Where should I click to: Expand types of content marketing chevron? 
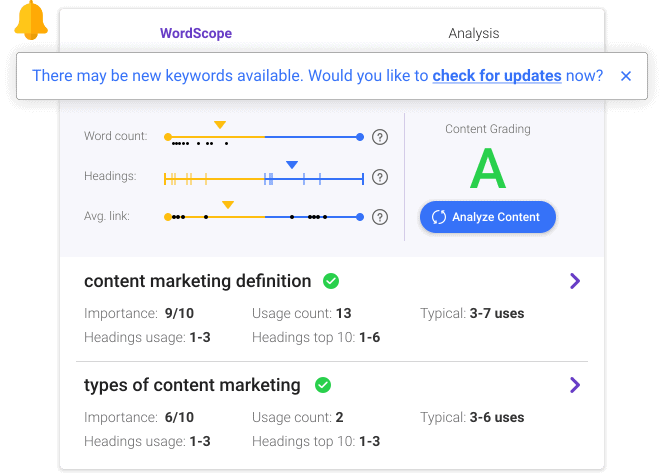[x=575, y=385]
